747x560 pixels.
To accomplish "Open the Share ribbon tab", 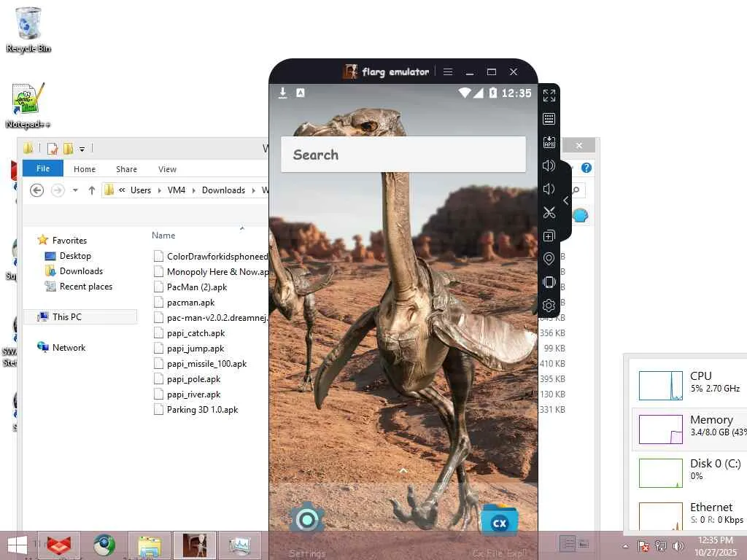I will click(x=126, y=169).
